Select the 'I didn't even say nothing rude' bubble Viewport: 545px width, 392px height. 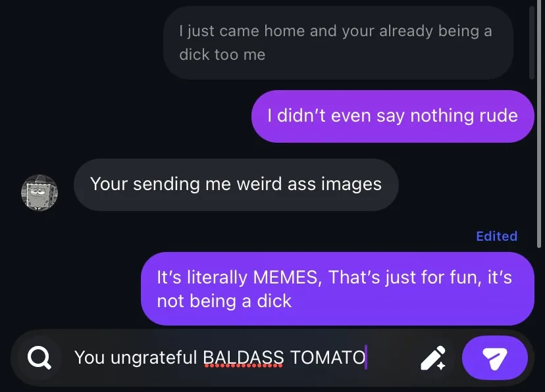(393, 116)
